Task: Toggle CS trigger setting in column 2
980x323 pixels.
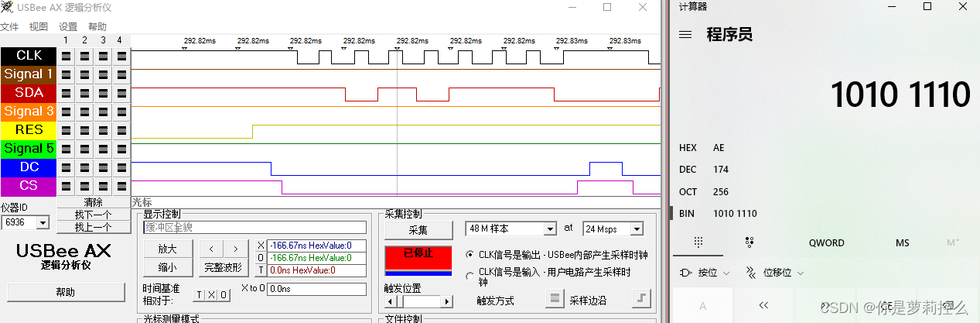Action: 84,186
